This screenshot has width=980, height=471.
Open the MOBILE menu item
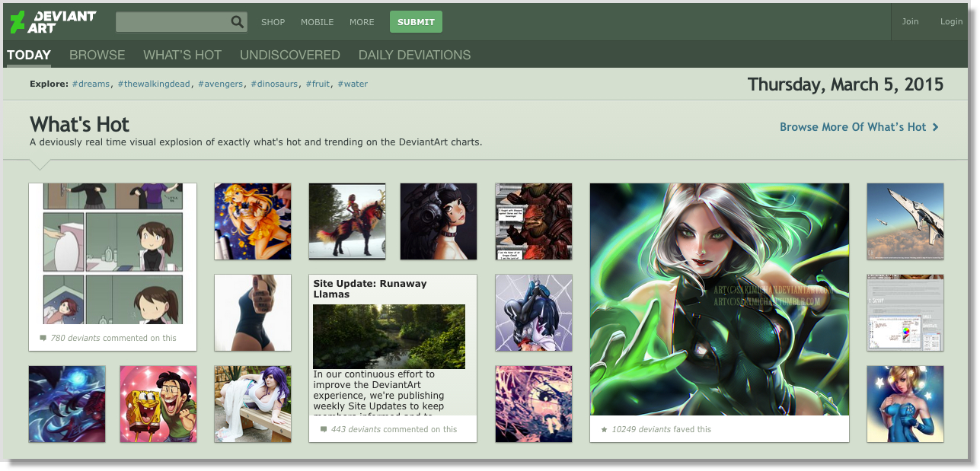317,22
